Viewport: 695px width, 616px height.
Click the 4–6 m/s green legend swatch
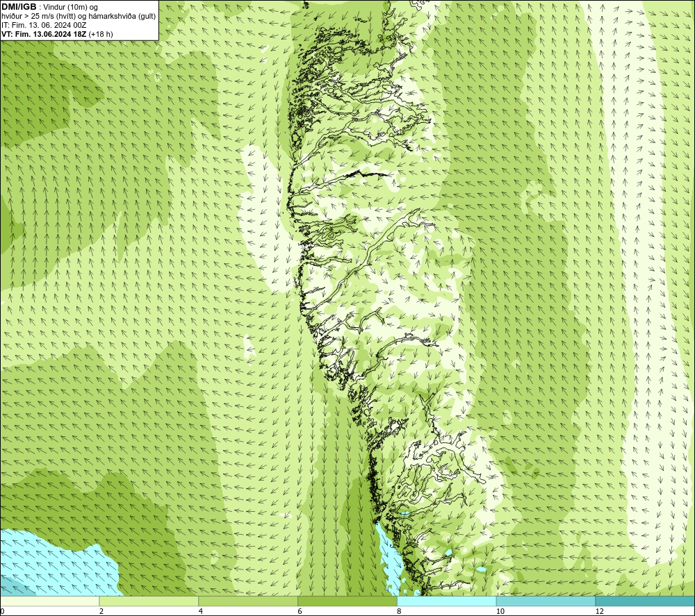tap(248, 601)
